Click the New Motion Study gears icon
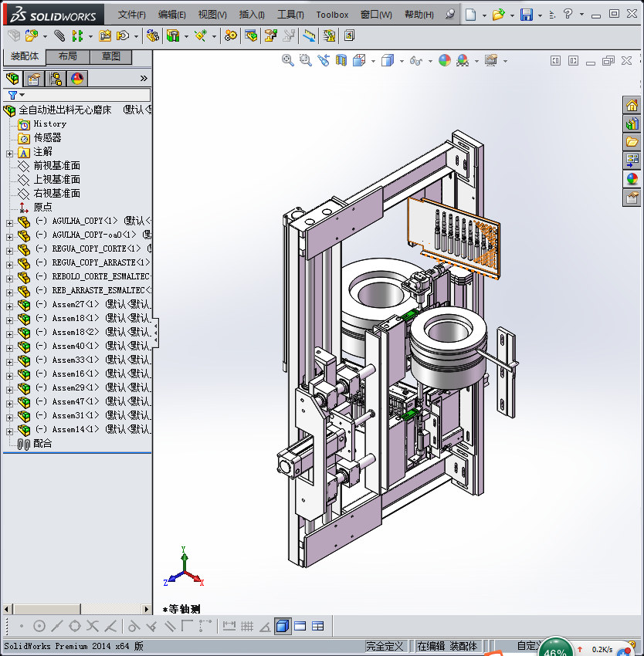The width and height of the screenshot is (644, 656). pos(230,36)
